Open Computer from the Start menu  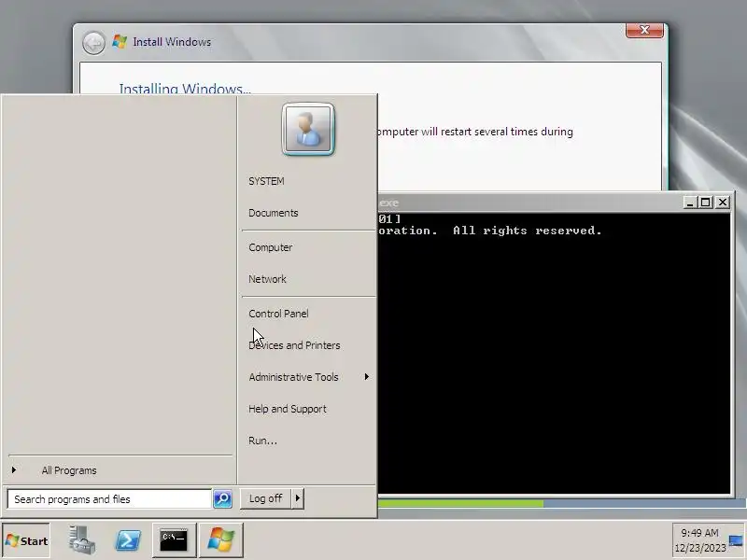(x=271, y=247)
